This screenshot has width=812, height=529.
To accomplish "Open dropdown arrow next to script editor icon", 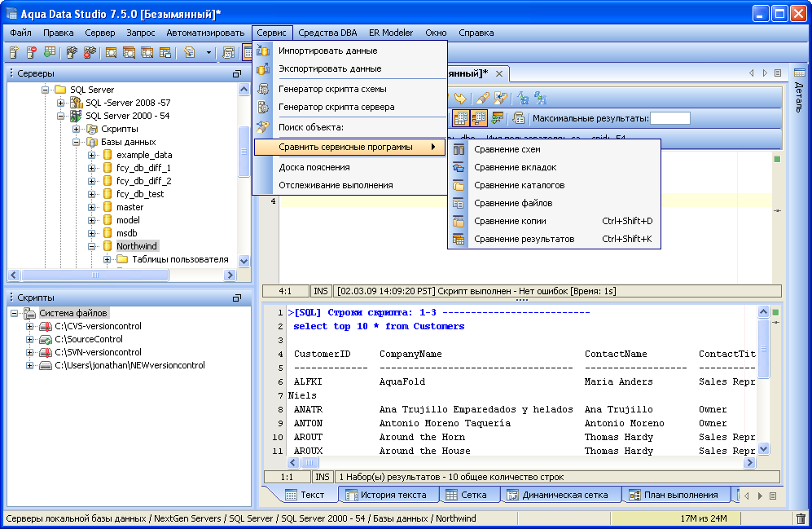I will coord(208,52).
